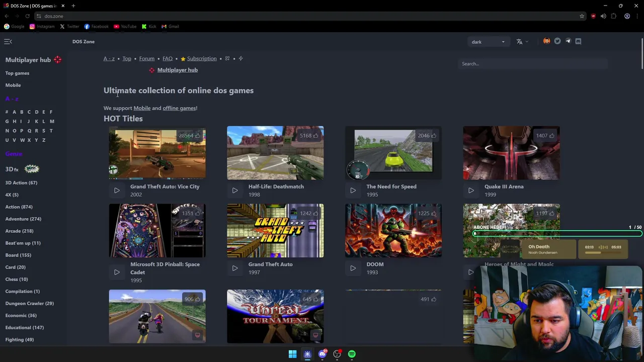
Task: Open the Chrome profile icon
Action: click(x=627, y=16)
